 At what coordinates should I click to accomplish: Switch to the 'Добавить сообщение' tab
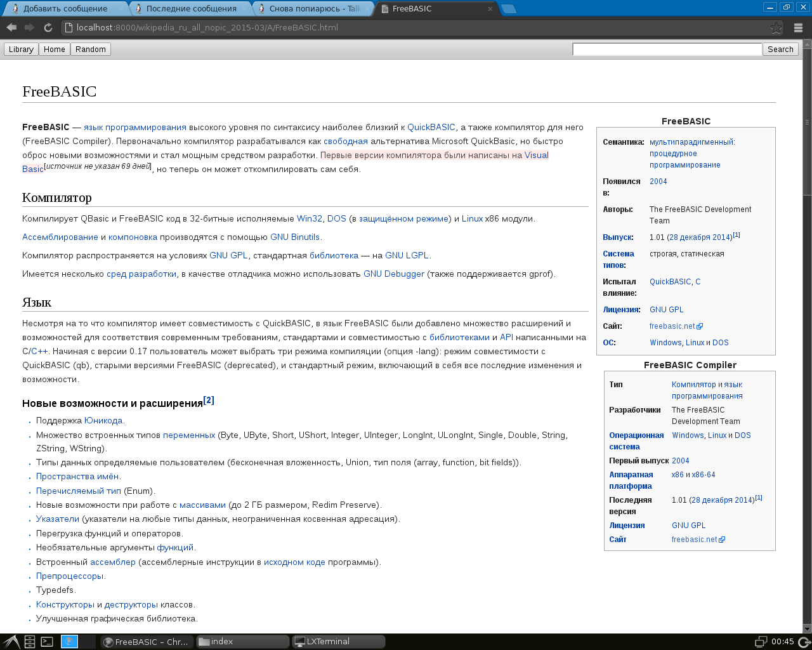click(x=65, y=9)
